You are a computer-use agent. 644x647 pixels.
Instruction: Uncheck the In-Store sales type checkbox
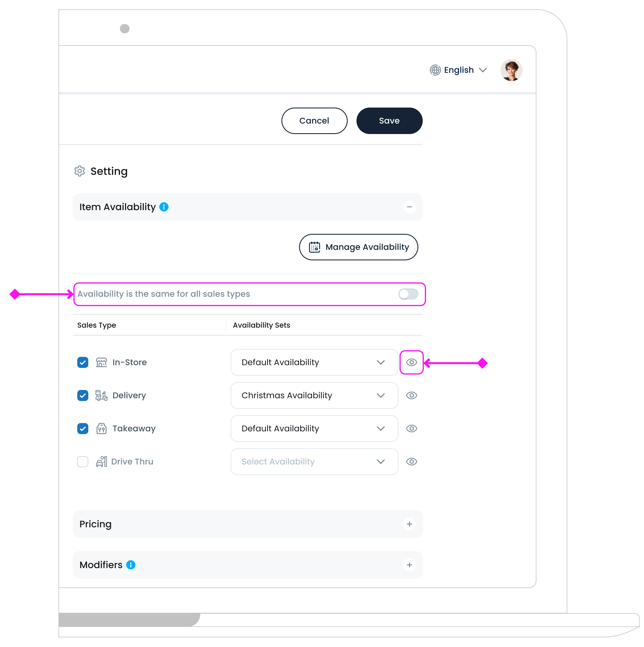click(83, 362)
